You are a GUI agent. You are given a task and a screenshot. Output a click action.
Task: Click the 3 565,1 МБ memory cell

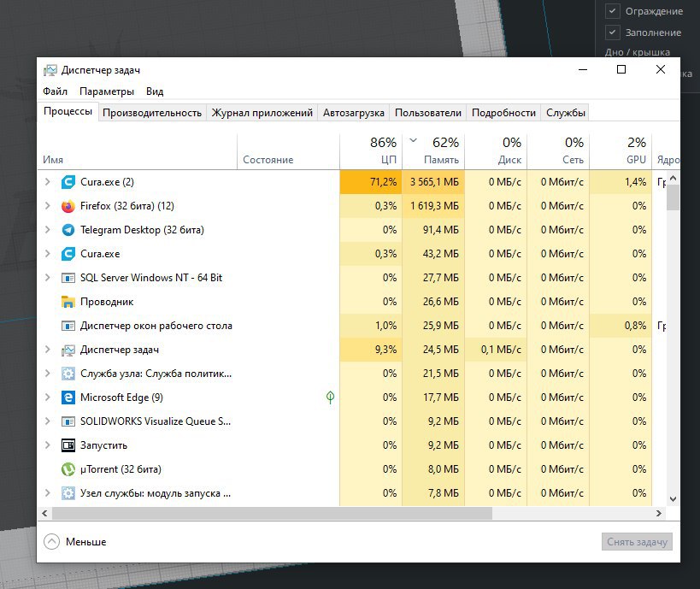pos(433,182)
